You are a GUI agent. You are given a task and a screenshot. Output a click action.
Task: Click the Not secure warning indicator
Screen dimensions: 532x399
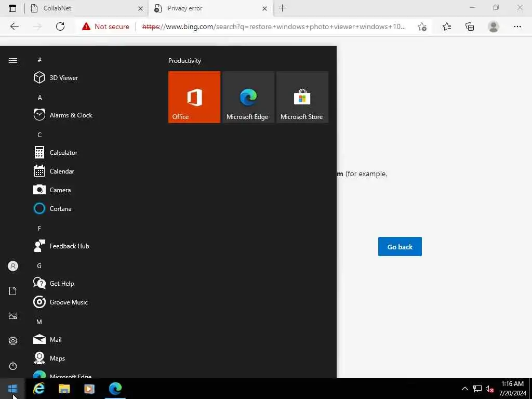105,26
